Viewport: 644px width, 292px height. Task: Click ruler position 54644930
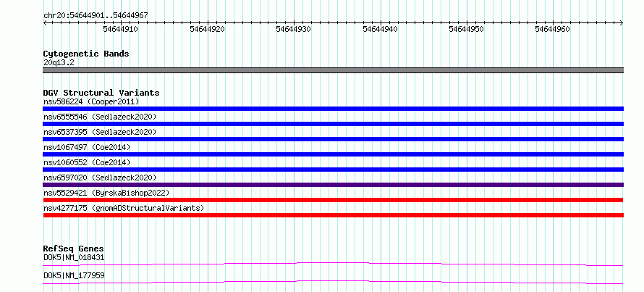point(293,30)
